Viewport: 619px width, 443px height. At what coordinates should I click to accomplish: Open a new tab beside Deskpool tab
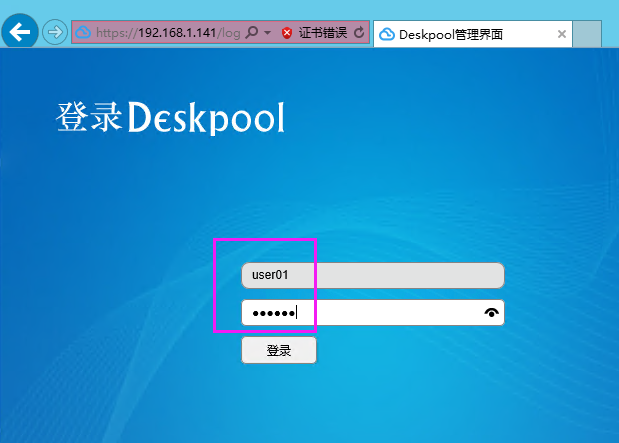(587, 34)
